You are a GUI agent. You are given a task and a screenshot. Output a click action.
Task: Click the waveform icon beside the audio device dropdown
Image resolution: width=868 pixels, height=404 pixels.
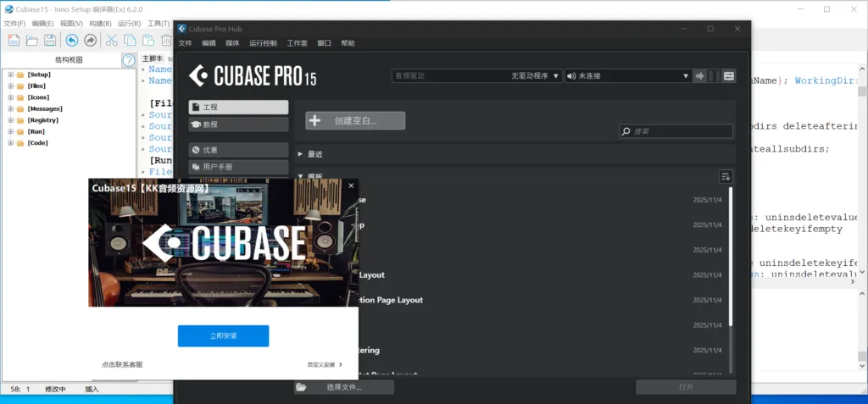(x=700, y=76)
